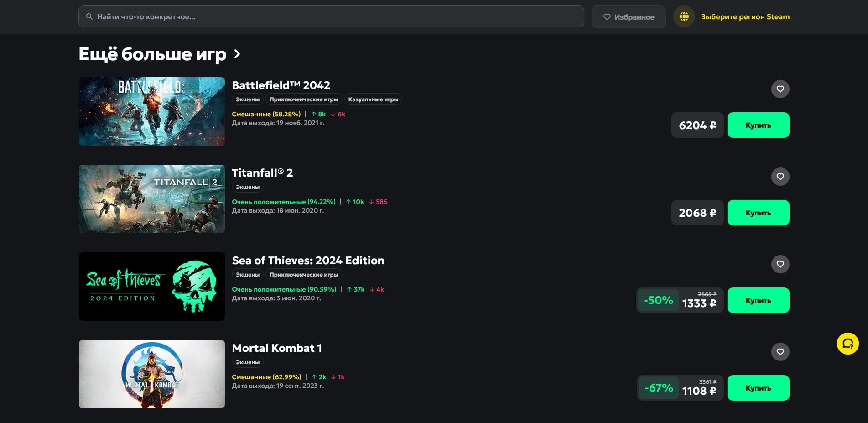The height and width of the screenshot is (423, 868).
Task: Purchase Mortal Kombat 1 via Купить
Action: point(758,388)
